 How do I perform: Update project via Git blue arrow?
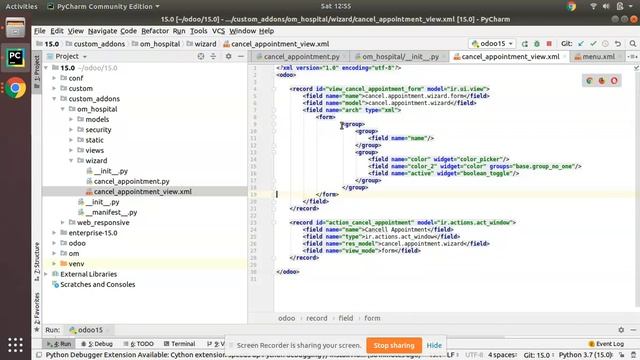[x=581, y=44]
